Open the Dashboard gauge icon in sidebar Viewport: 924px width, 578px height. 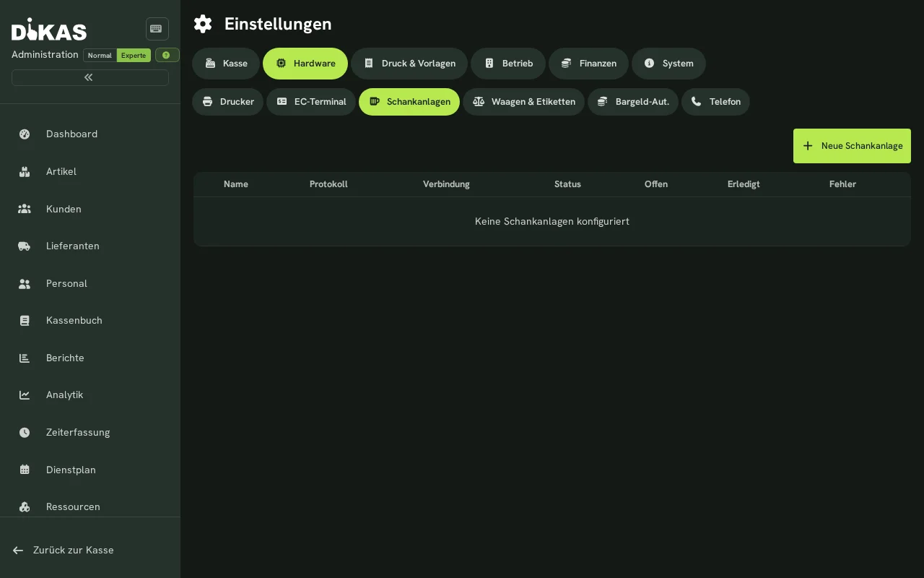(x=25, y=134)
